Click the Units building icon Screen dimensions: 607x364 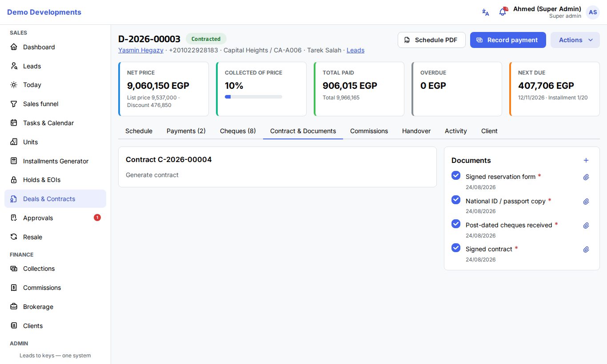pos(14,142)
